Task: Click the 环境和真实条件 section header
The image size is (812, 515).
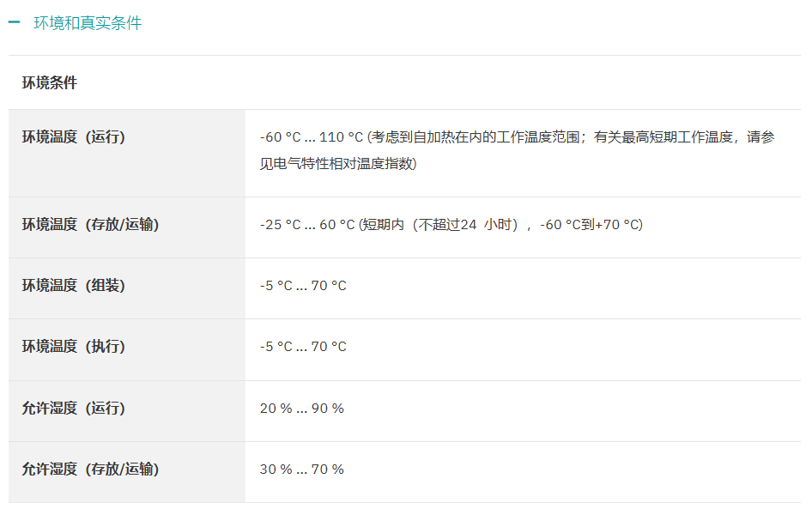Action: (x=88, y=23)
